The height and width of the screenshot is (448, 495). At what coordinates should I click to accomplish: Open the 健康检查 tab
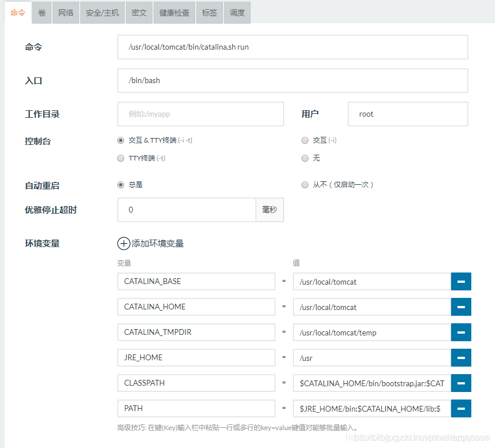[x=174, y=13]
